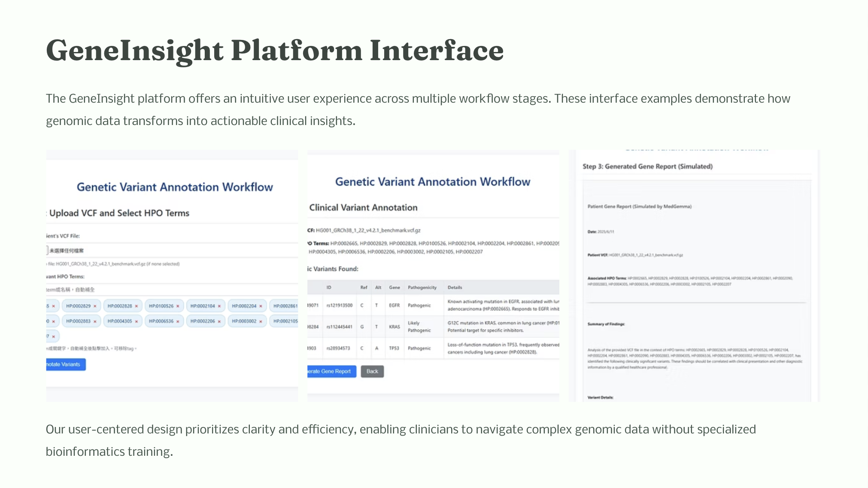868x488 pixels.
Task: Click the VCF file chooser field
Action: tap(172, 250)
